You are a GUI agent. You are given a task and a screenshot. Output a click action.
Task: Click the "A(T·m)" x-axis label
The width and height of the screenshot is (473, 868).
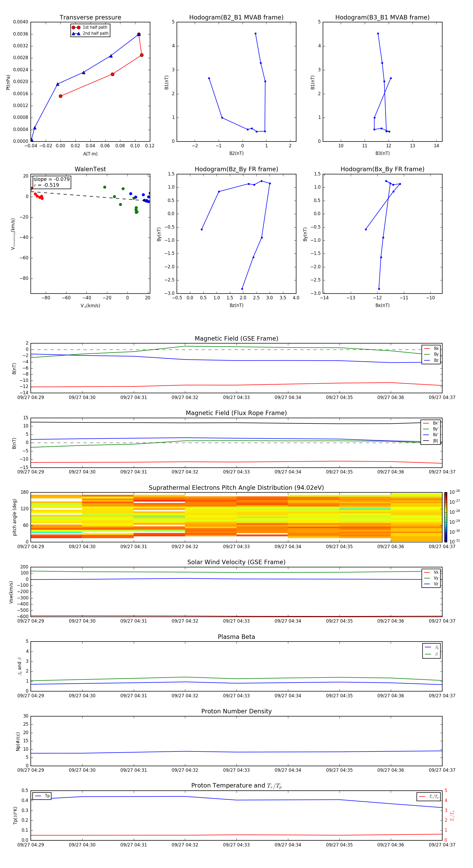[90, 154]
